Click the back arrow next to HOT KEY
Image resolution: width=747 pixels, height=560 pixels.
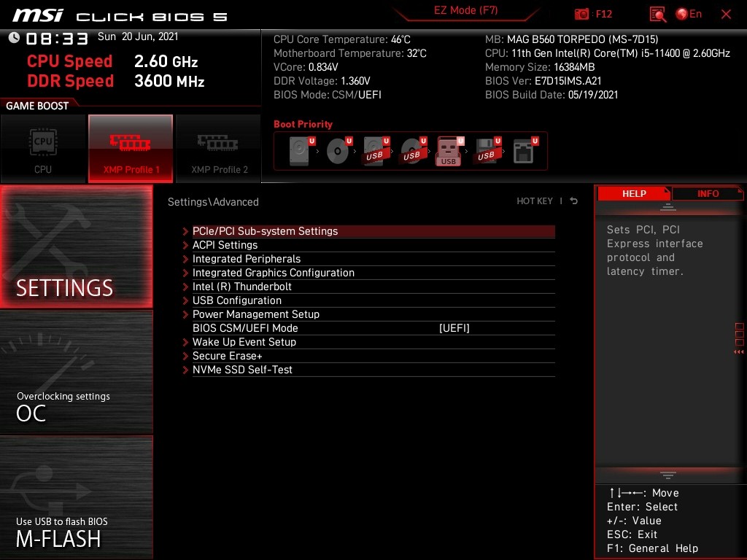pyautogui.click(x=574, y=201)
